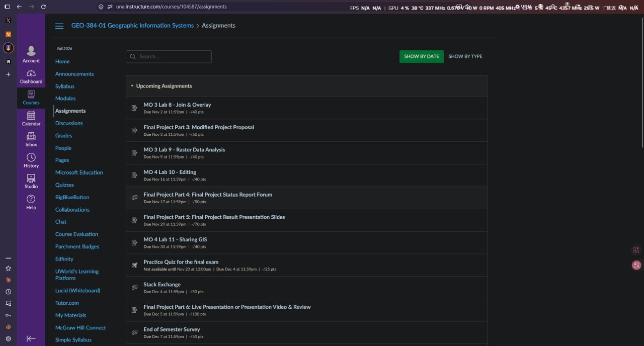Open MO 3 Lab 8 - Join & Overlay
The image size is (644, 346).
click(x=177, y=105)
